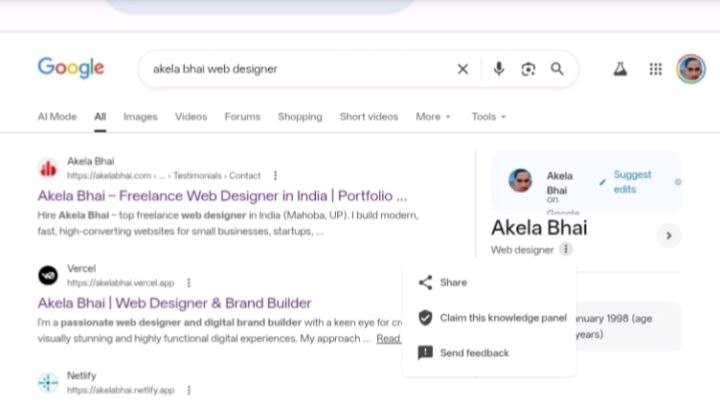Open Search Labs flask icon
The height and width of the screenshot is (420, 720).
click(x=620, y=69)
